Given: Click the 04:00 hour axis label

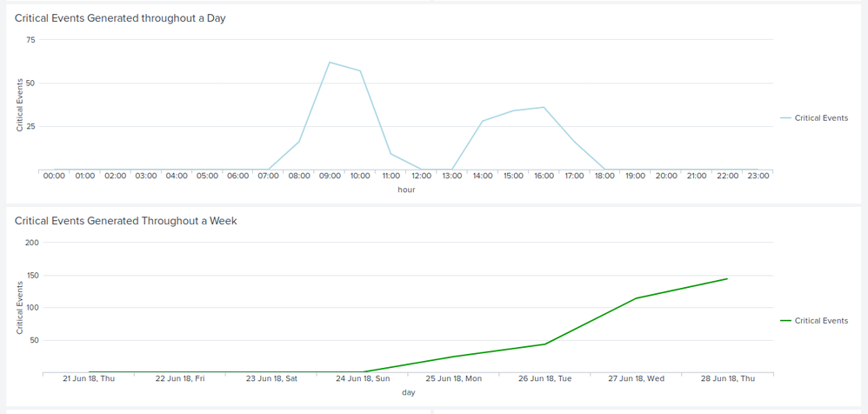Looking at the screenshot, I should tap(177, 176).
